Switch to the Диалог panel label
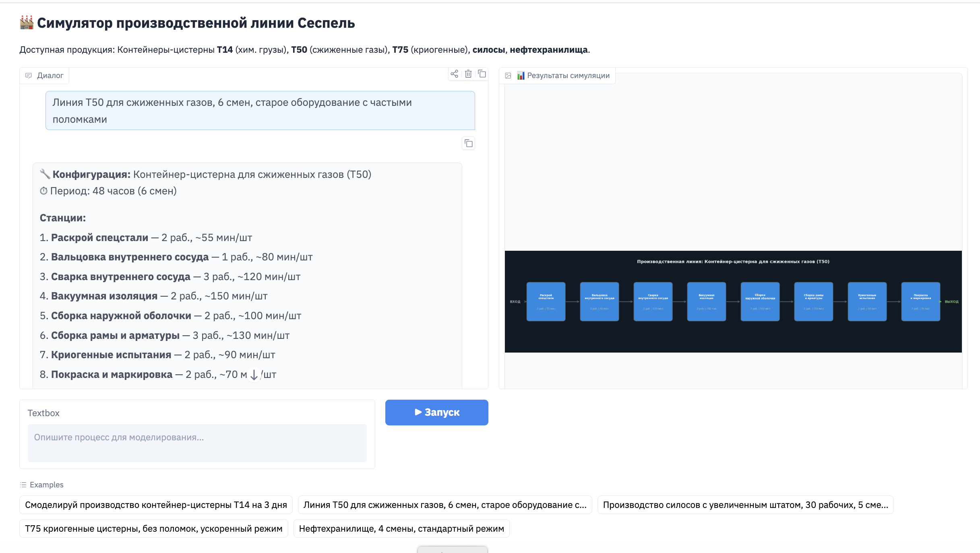The height and width of the screenshot is (553, 980). click(50, 75)
